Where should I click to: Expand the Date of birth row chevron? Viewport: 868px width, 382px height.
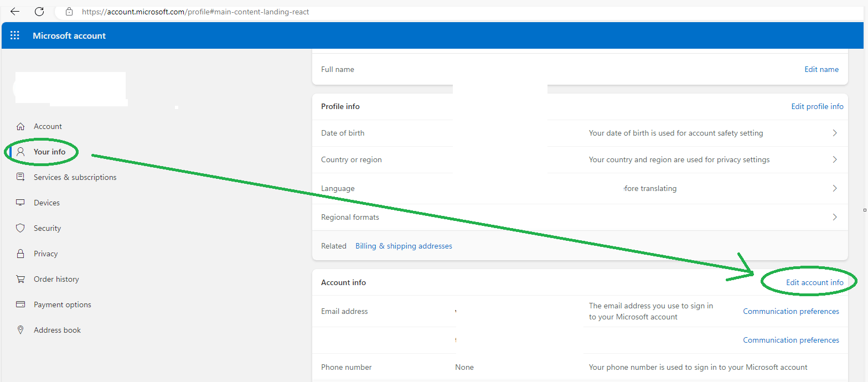pyautogui.click(x=835, y=133)
